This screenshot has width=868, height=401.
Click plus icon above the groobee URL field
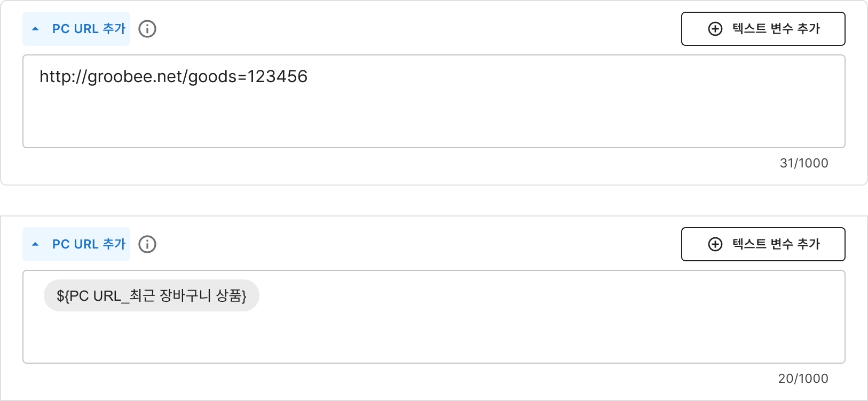coord(715,29)
